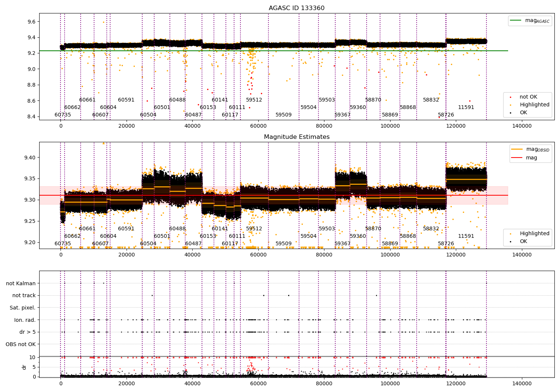
Task: Select the mag AGASC legend entry
Action: coord(530,21)
